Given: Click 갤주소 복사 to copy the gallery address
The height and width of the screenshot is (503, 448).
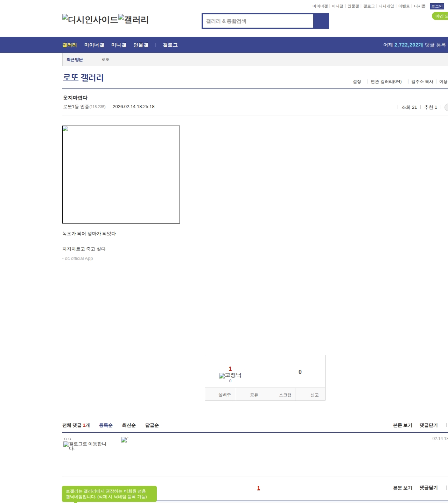Looking at the screenshot, I should (422, 82).
